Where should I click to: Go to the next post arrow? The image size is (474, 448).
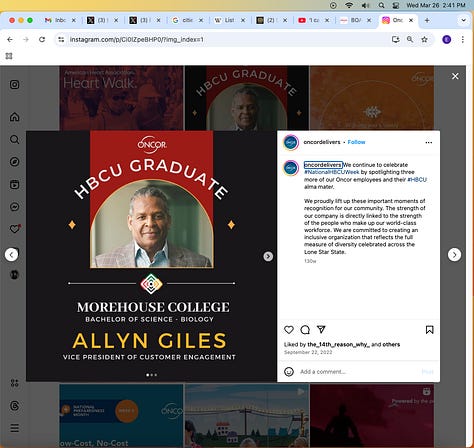454,255
